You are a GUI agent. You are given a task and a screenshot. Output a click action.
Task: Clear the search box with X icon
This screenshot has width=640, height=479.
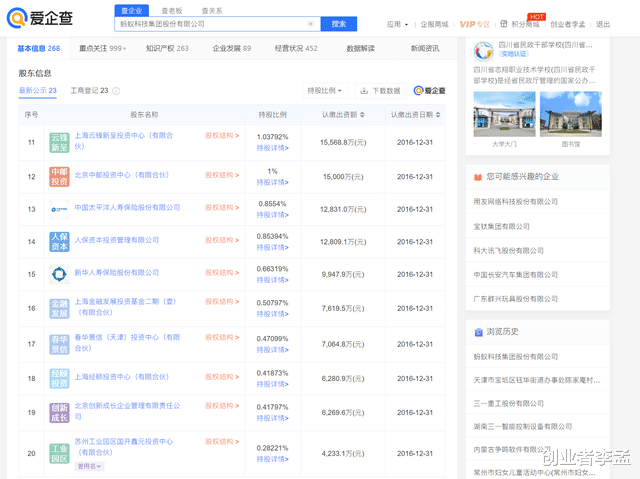(311, 24)
